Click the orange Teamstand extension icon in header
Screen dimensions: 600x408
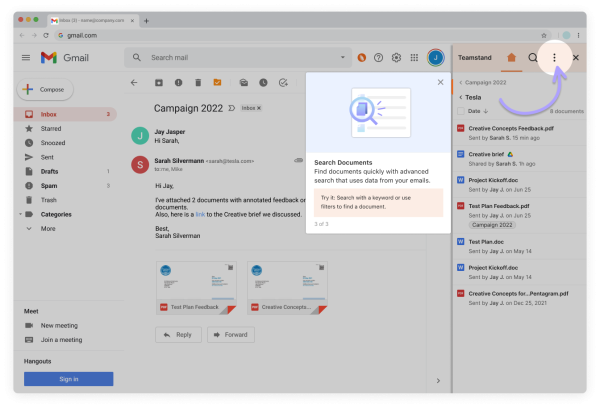coord(361,57)
